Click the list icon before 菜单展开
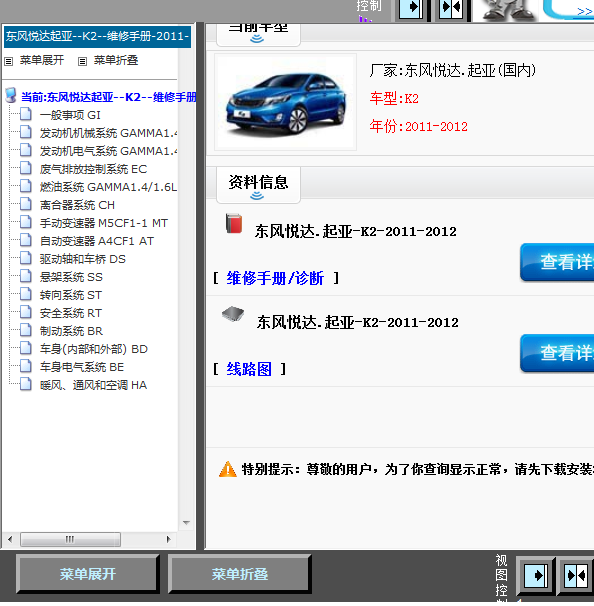Viewport: 594px width, 606px height. 9,61
